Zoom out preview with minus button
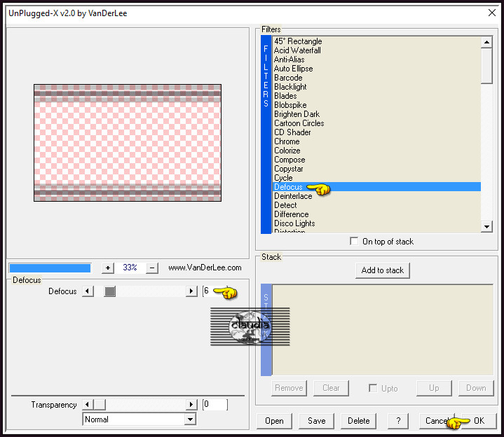This screenshot has width=504, height=437. [152, 268]
